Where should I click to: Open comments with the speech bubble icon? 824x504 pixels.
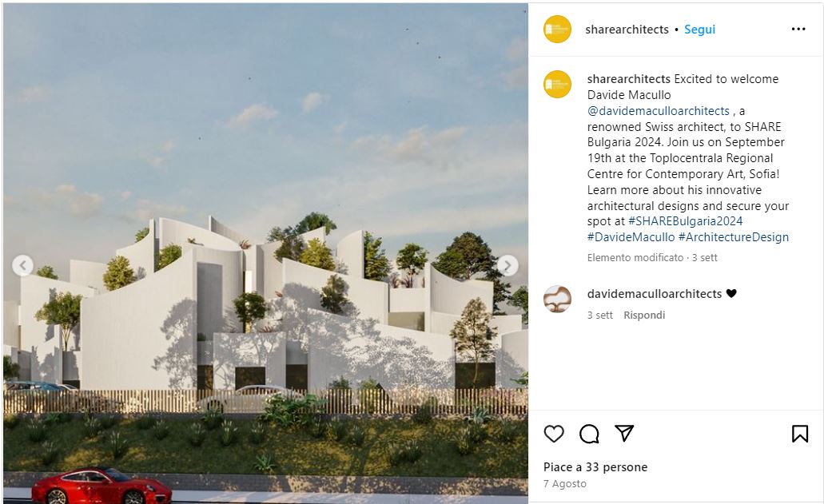click(589, 434)
